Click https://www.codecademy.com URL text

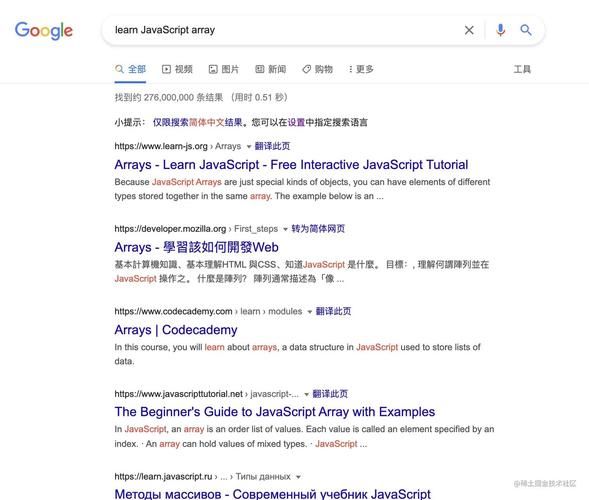pyautogui.click(x=173, y=311)
